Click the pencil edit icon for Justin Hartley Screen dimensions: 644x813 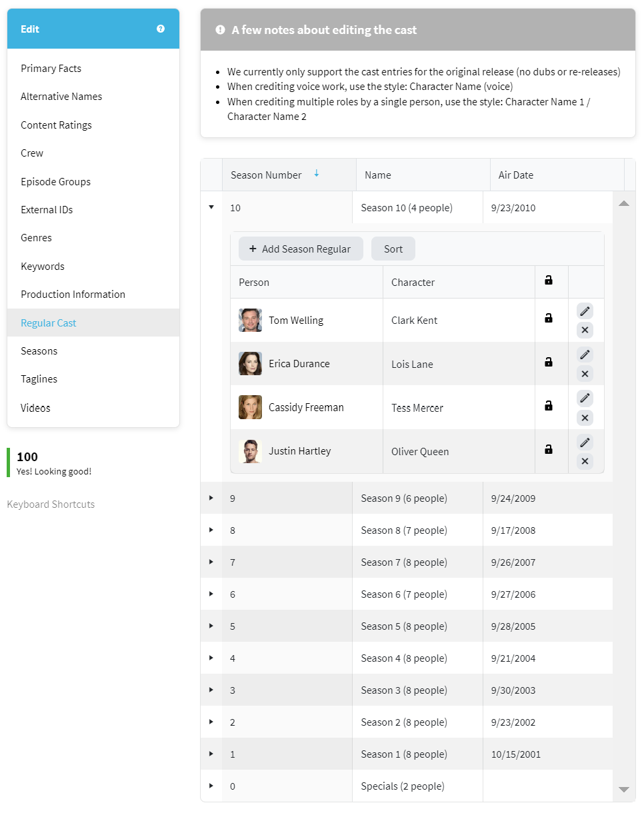click(x=585, y=442)
